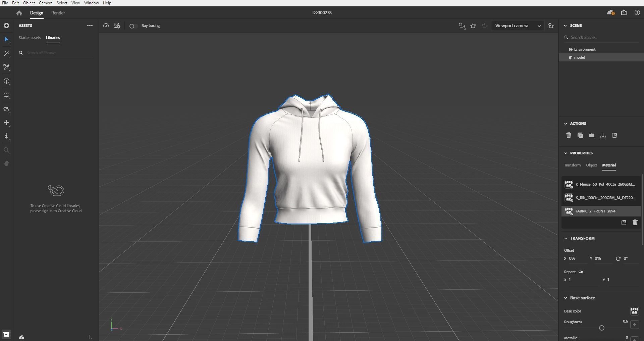The width and height of the screenshot is (644, 341).
Task: Select the Dolly camera tool
Action: pos(6,136)
